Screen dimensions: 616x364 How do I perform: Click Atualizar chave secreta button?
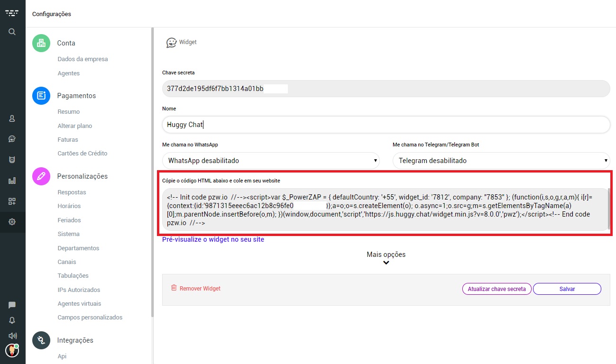(496, 289)
